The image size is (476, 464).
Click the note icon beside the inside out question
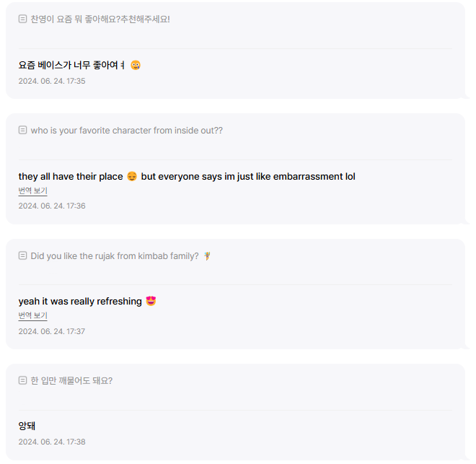coord(22,130)
